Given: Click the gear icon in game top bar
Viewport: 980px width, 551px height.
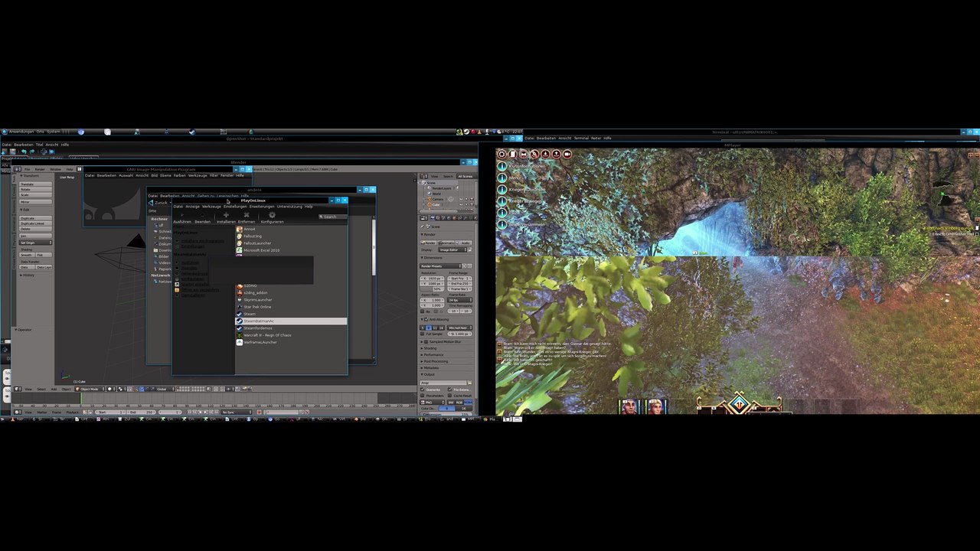Looking at the screenshot, I should click(x=503, y=154).
